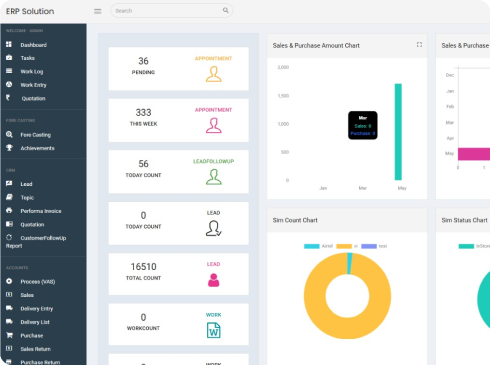Click the black Lead today count icon

point(213,228)
